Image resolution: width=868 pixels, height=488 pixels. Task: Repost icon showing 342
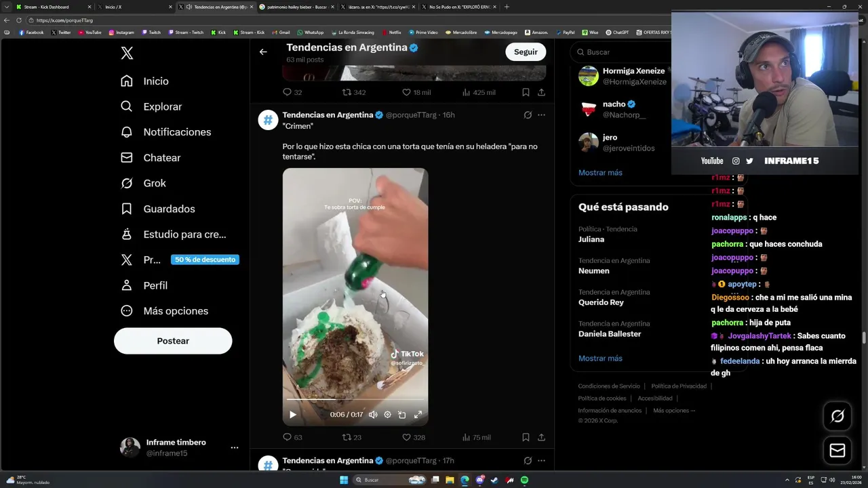[347, 92]
